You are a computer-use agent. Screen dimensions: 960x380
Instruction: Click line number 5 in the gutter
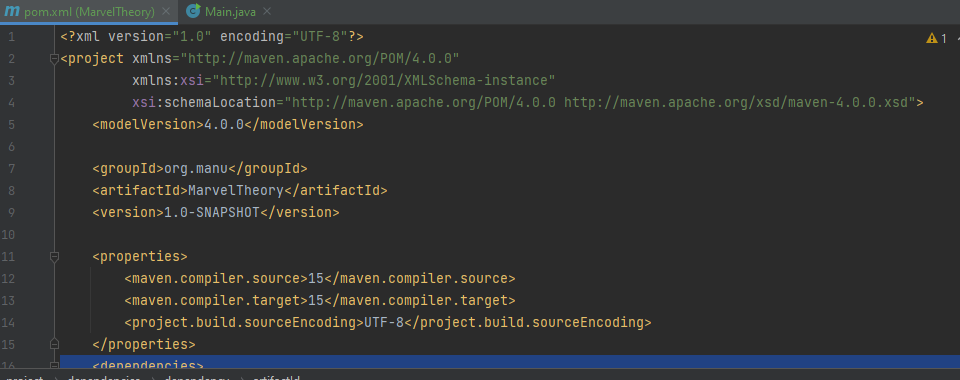click(x=12, y=124)
